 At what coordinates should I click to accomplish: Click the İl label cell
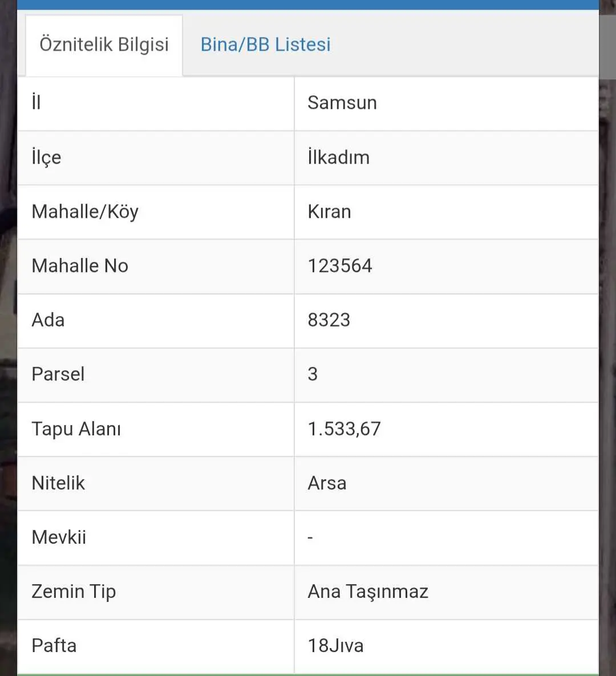[156, 104]
